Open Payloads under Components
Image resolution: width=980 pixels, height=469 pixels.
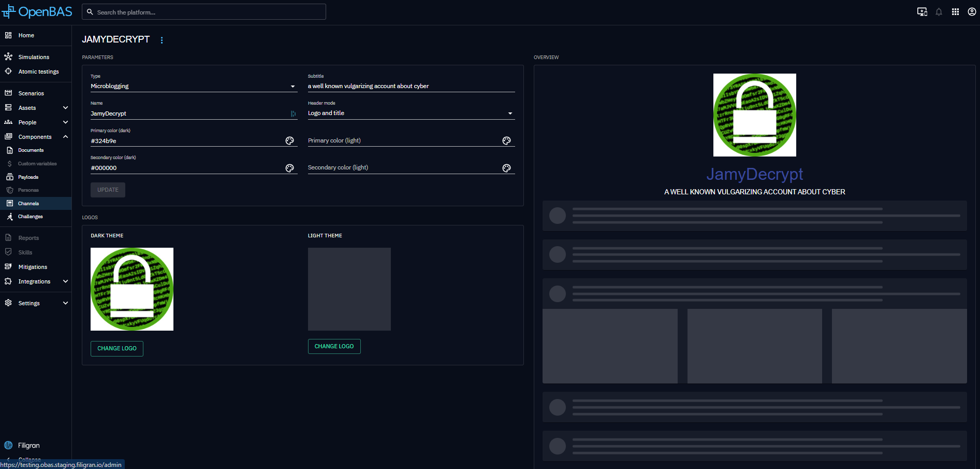click(28, 177)
